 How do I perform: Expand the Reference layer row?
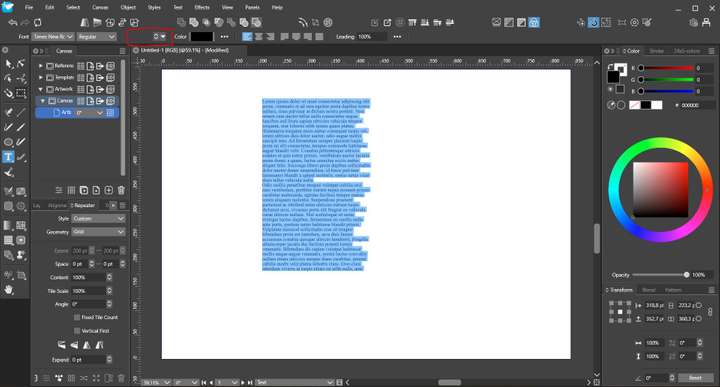40,66
